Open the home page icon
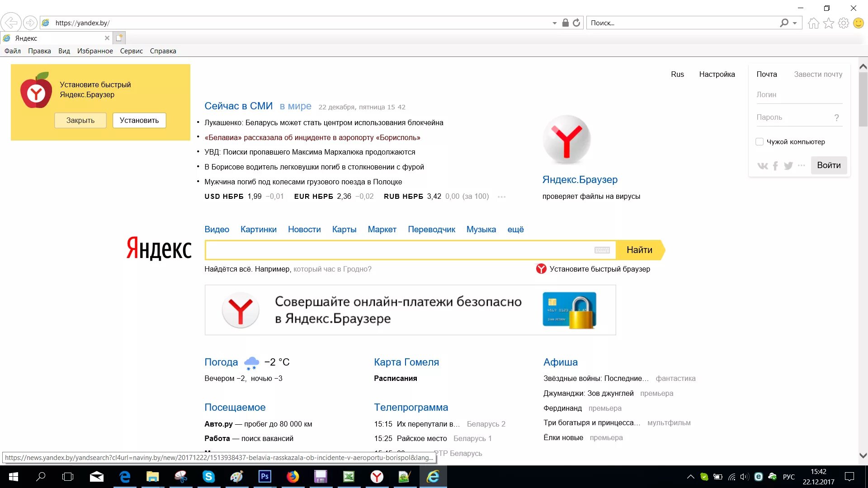The image size is (868, 488). (813, 23)
